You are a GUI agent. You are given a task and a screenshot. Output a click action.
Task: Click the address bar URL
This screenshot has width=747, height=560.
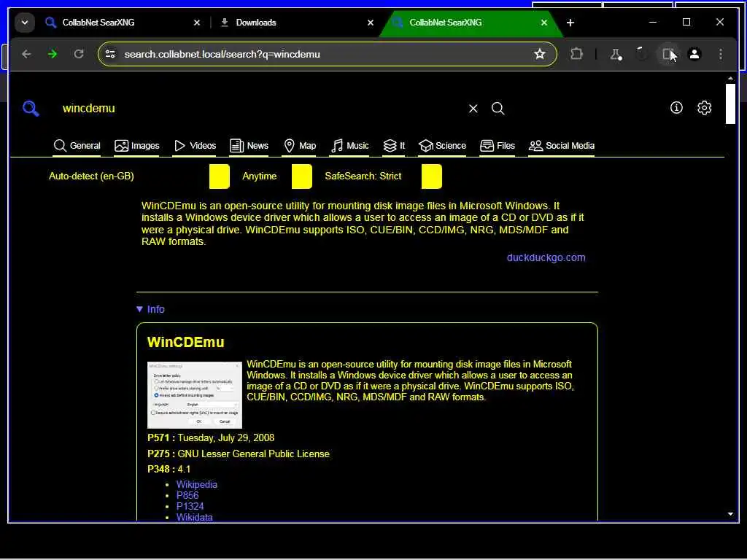[x=222, y=54]
